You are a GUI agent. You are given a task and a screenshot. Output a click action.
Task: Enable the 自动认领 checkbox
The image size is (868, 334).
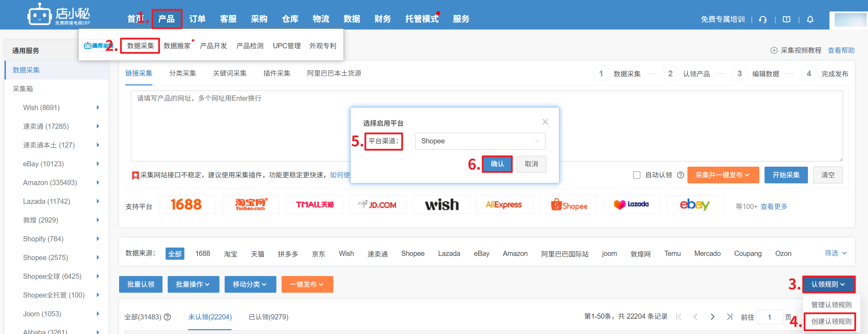[637, 175]
